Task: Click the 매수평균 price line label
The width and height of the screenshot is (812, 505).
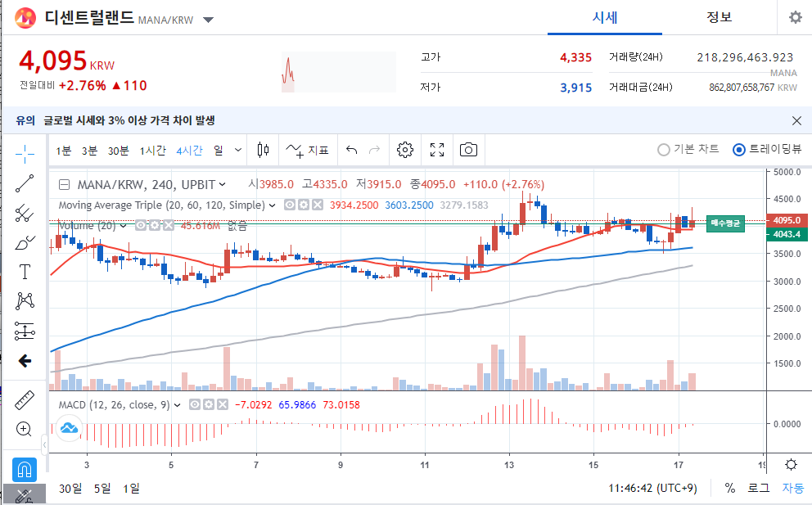Action: 725,223
